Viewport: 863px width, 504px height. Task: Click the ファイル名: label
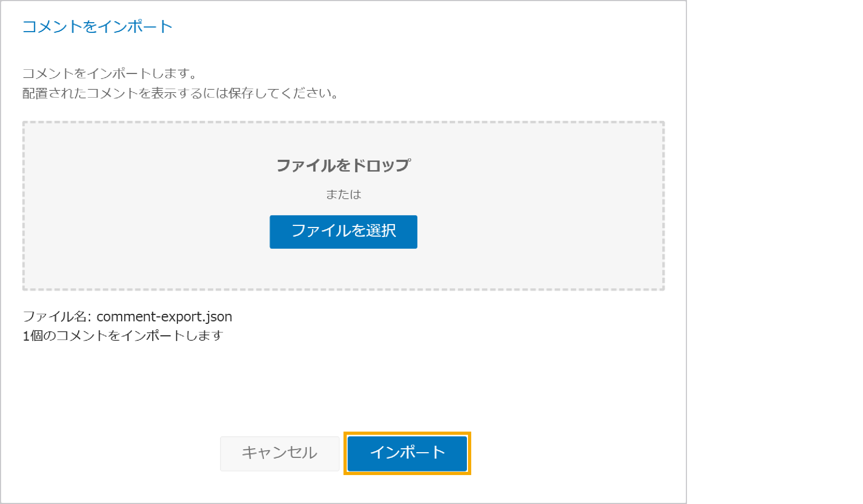(x=58, y=317)
